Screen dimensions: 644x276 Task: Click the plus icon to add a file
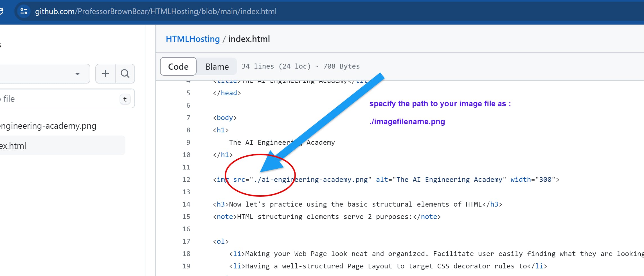(x=105, y=74)
